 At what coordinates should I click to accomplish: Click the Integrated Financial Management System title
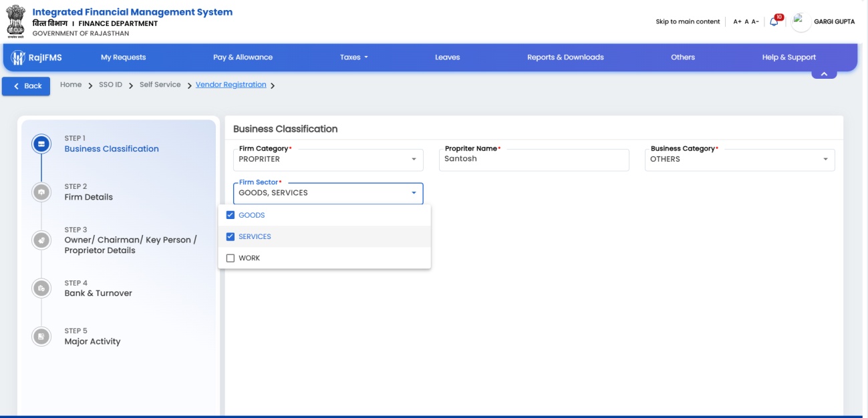pyautogui.click(x=132, y=12)
